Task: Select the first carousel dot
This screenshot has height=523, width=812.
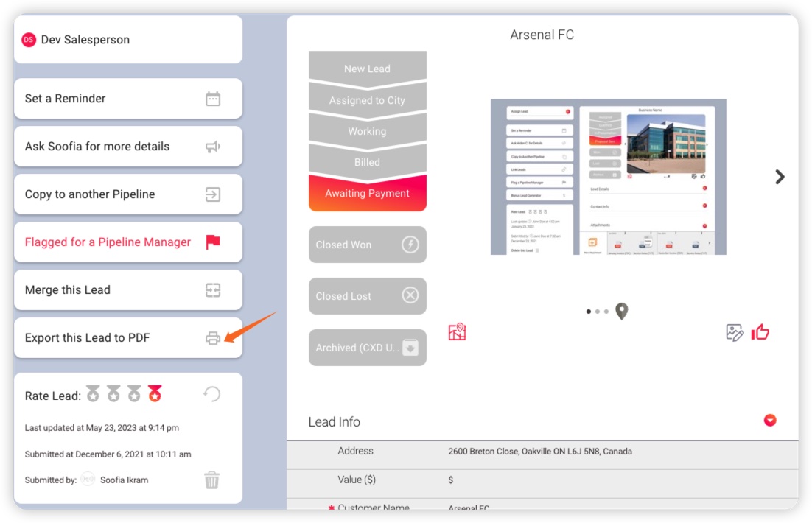Action: pyautogui.click(x=588, y=312)
